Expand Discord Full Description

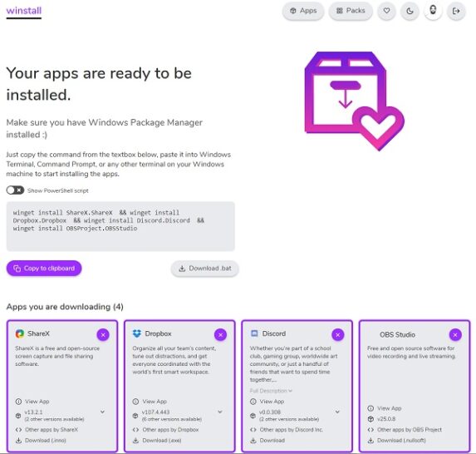271,391
